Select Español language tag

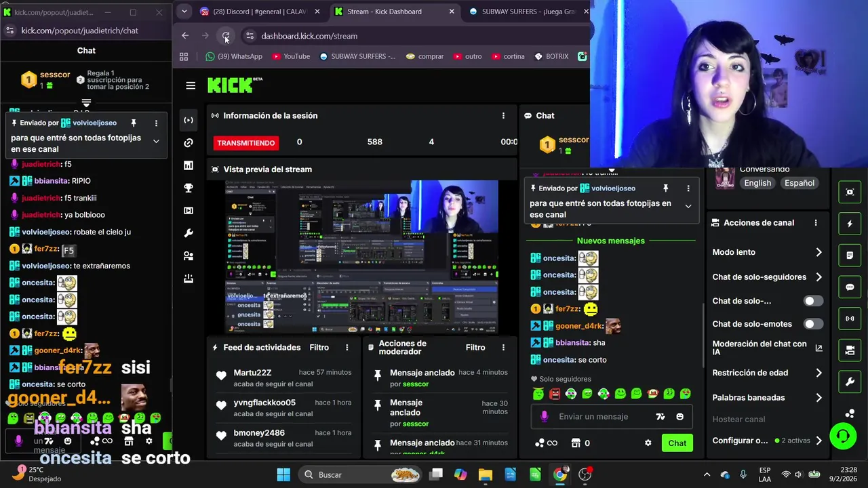[799, 183]
